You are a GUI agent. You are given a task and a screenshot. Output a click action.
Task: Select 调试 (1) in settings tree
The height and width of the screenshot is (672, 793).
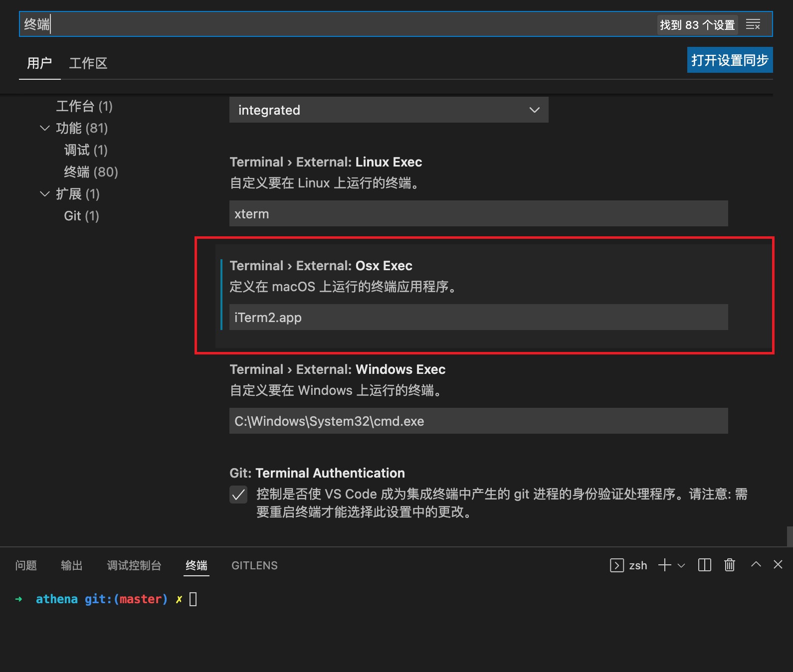point(86,150)
